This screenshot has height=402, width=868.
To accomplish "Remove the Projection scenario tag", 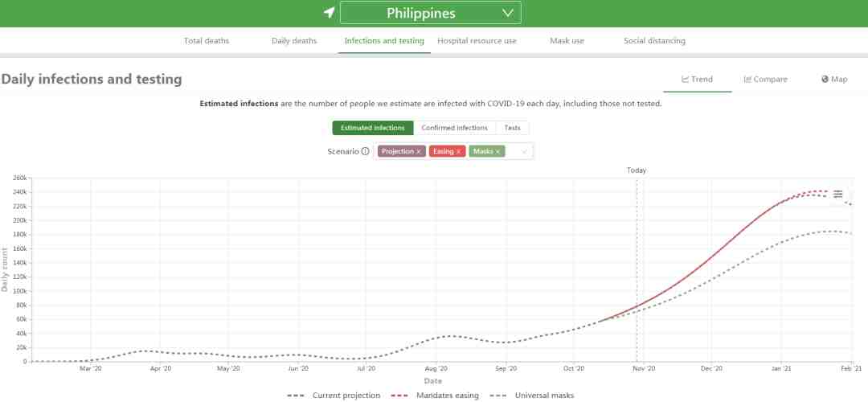I will (x=419, y=152).
